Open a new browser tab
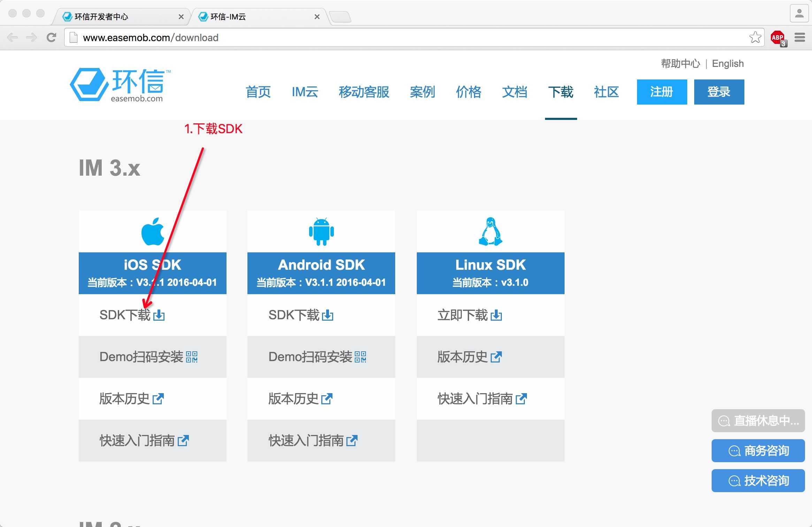 pyautogui.click(x=340, y=17)
